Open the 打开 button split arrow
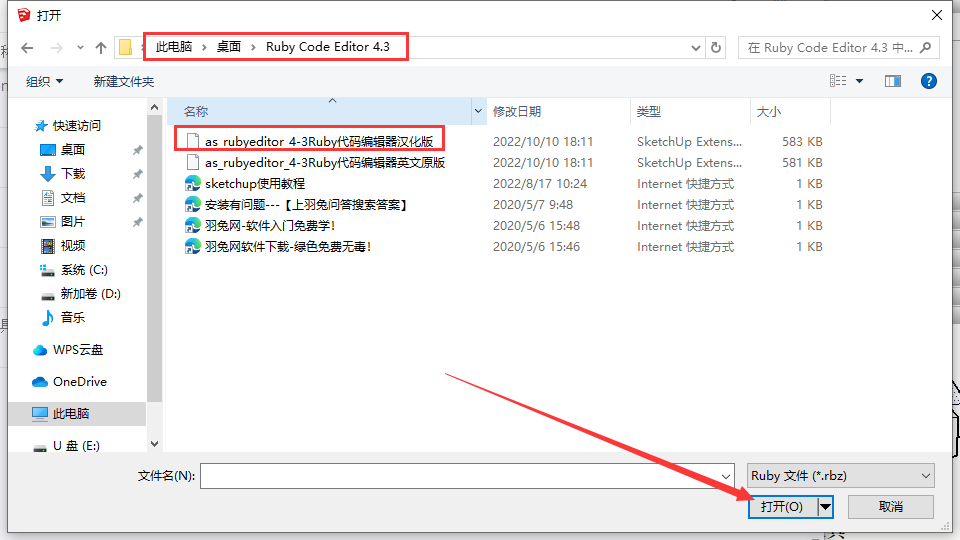Viewport: 960px width, 540px height. click(825, 506)
